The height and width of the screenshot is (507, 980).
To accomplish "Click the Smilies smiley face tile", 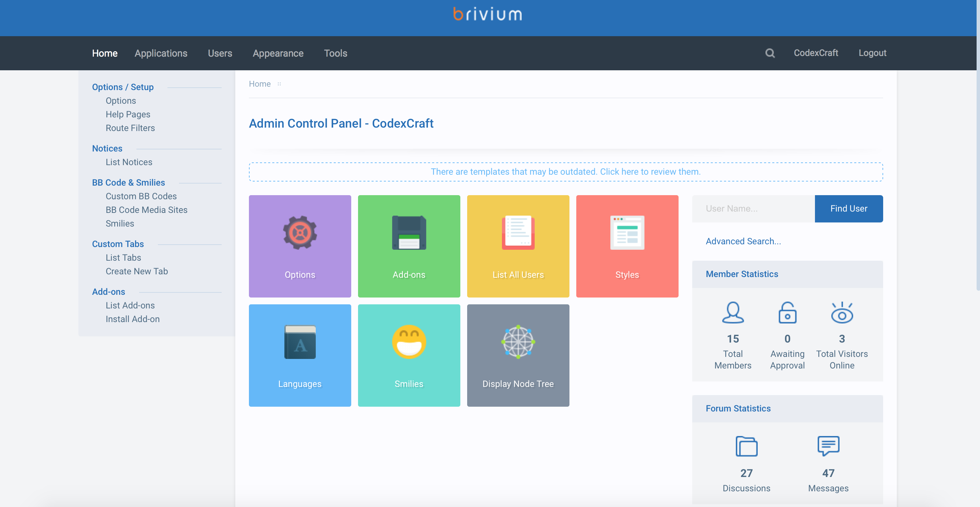I will click(x=409, y=355).
